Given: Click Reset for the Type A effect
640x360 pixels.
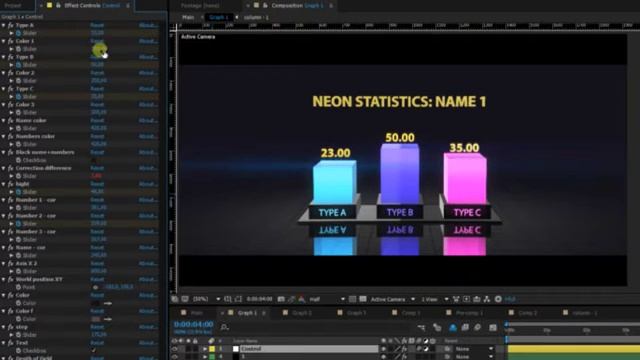Looking at the screenshot, I should [97, 25].
